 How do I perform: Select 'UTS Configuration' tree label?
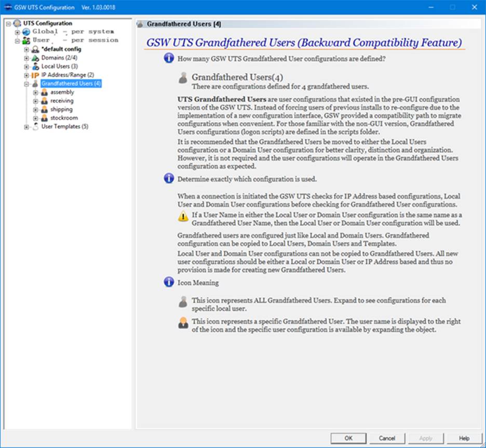[48, 23]
